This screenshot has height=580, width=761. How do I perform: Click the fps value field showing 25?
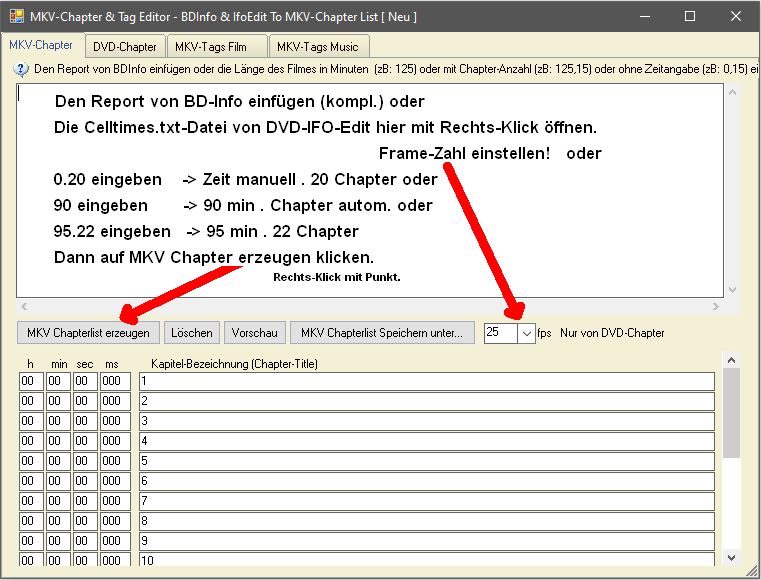point(501,333)
